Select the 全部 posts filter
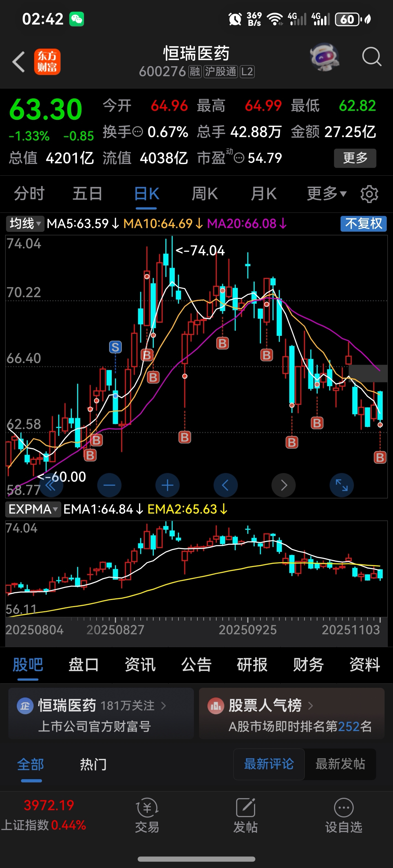 coord(31,764)
